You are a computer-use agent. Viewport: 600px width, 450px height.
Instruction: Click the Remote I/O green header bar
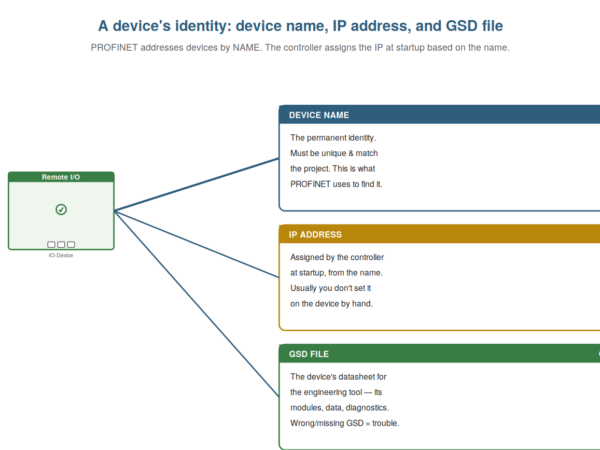61,177
